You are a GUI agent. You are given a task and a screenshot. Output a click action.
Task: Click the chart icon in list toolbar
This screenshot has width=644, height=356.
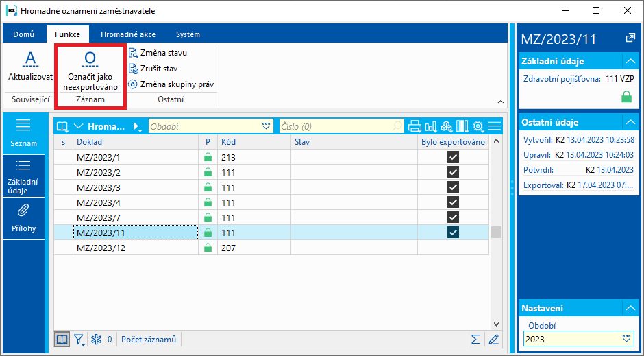pos(431,126)
